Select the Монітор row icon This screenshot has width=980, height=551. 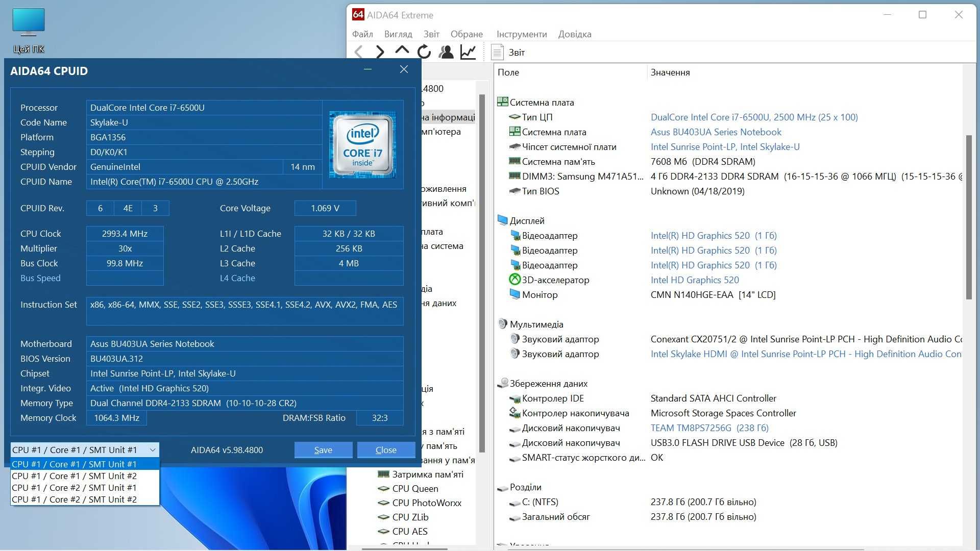coord(514,294)
